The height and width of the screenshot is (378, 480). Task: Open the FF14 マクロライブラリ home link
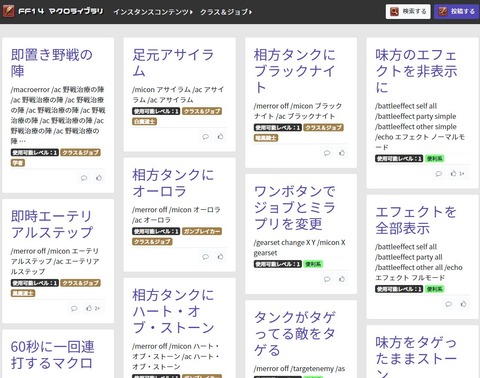point(60,11)
